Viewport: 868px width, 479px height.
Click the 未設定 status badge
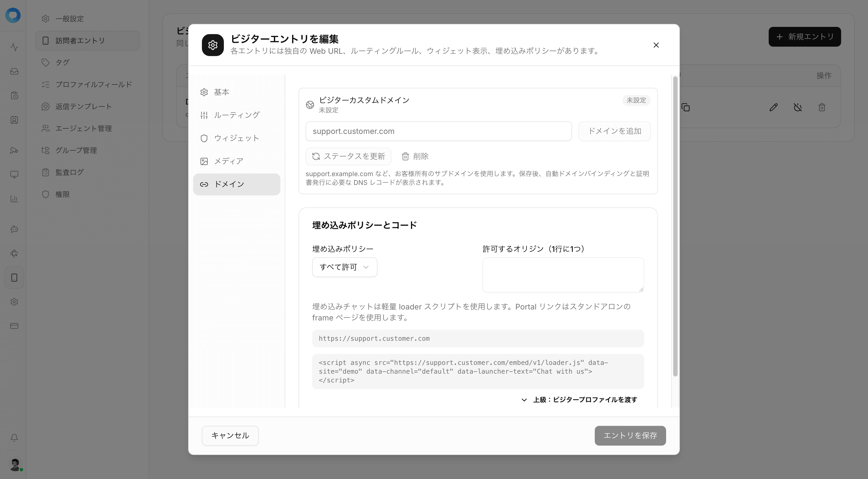pyautogui.click(x=636, y=100)
